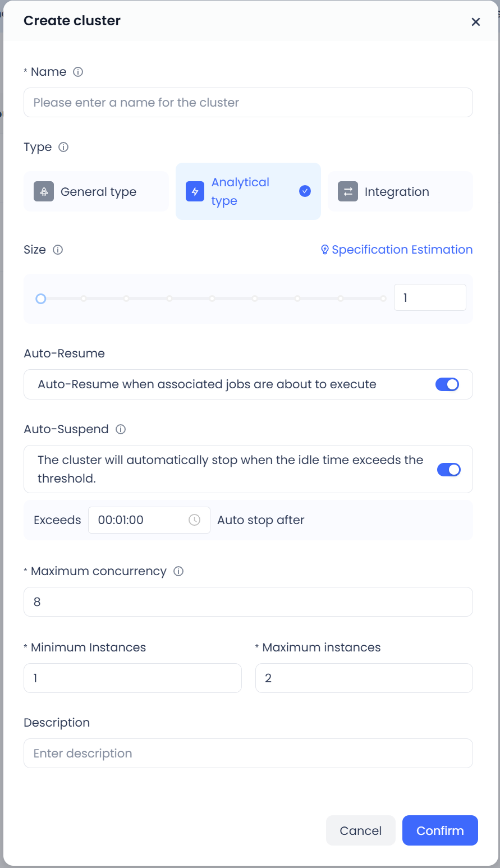Click the last stop on Size slider
500x868 pixels.
pyautogui.click(x=383, y=298)
